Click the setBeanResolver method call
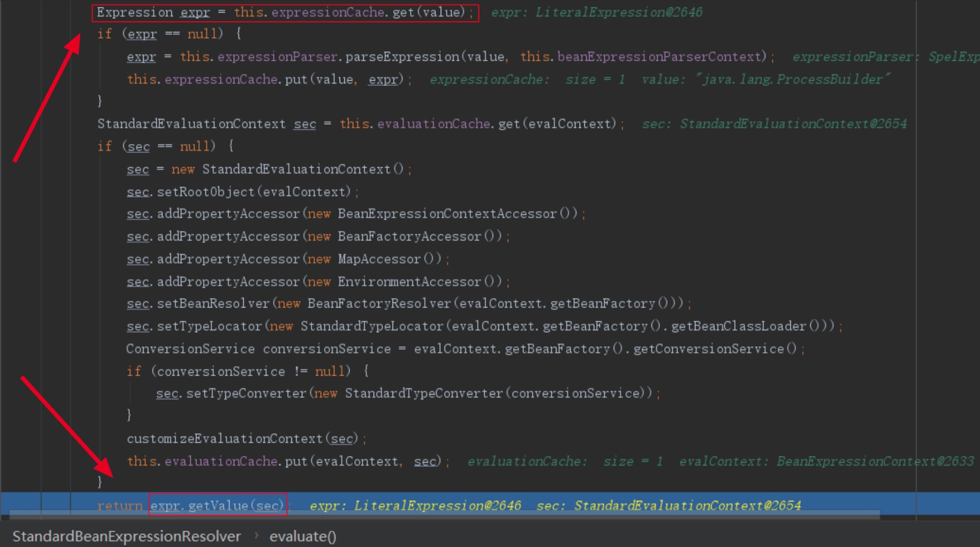 click(x=213, y=303)
